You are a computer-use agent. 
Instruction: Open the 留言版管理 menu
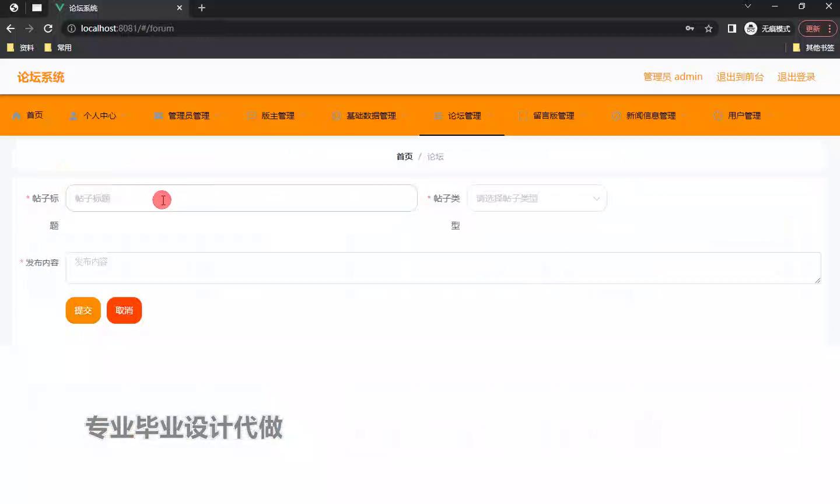point(553,116)
